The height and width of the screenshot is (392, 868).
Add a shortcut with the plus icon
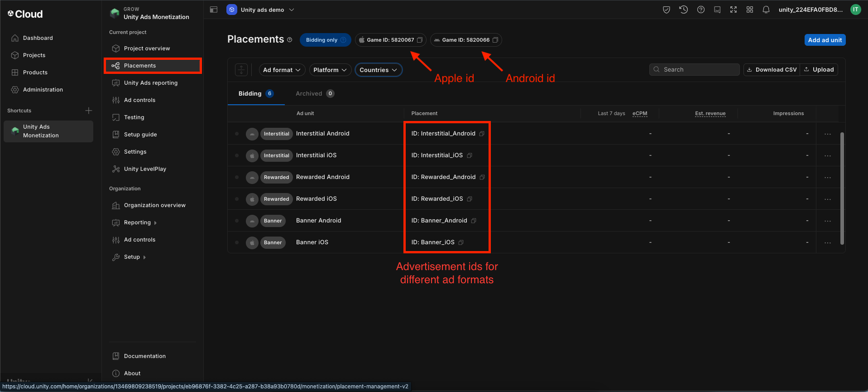pos(89,111)
